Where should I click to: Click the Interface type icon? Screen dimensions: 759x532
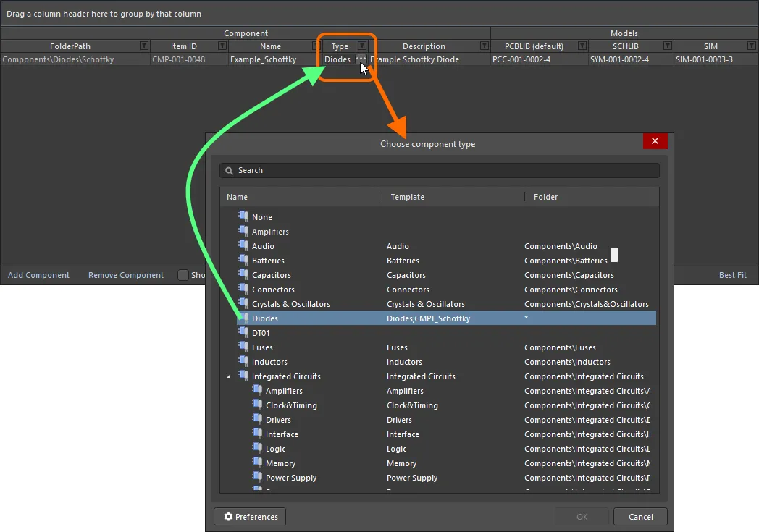click(x=258, y=434)
